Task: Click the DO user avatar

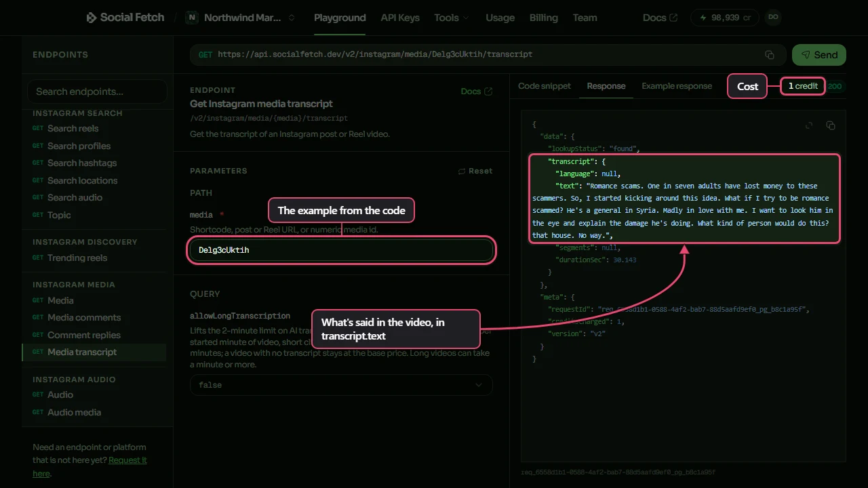Action: [773, 18]
